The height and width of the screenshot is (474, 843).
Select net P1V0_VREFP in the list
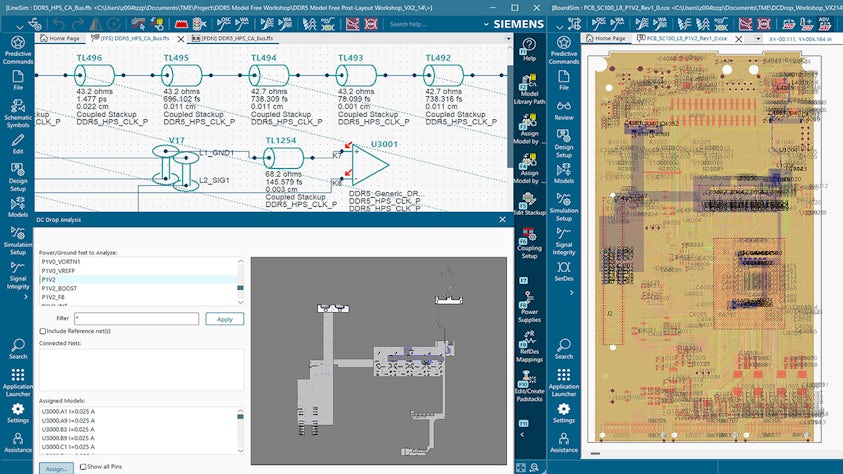click(x=138, y=271)
